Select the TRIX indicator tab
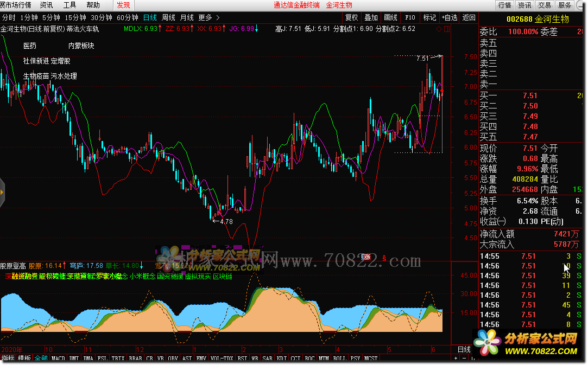The width and height of the screenshot is (588, 365). 118,358
